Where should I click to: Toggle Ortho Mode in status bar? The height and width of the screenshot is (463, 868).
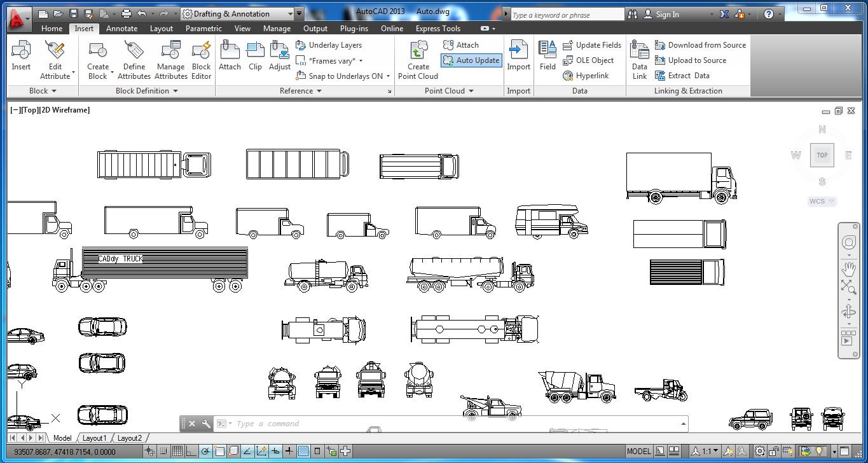point(191,452)
